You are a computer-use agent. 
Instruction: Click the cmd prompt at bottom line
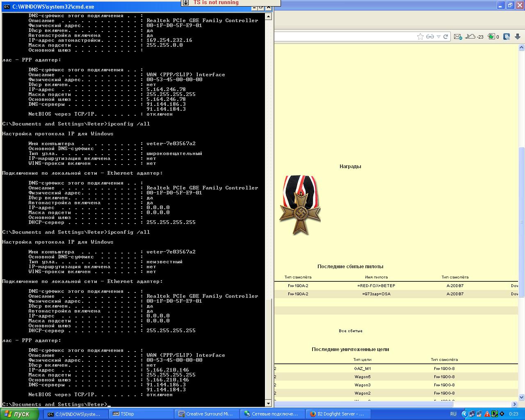(x=57, y=404)
